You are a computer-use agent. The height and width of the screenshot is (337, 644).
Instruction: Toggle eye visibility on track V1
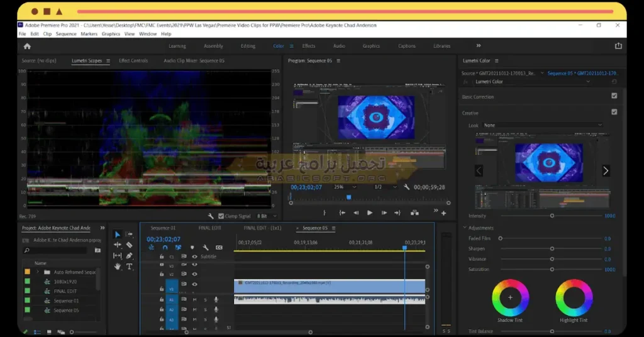coord(195,284)
